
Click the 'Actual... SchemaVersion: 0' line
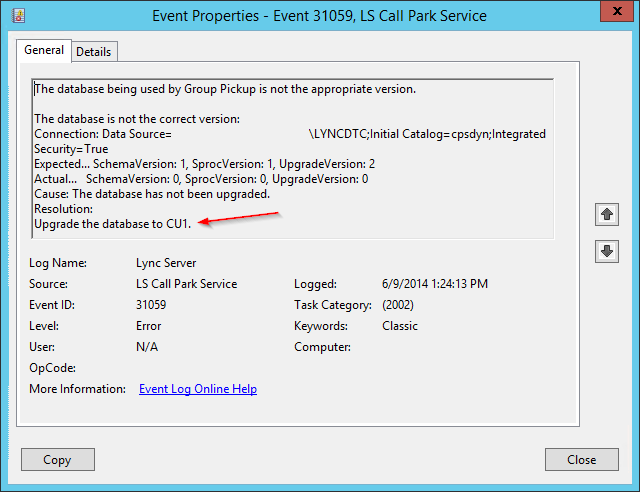click(x=201, y=179)
